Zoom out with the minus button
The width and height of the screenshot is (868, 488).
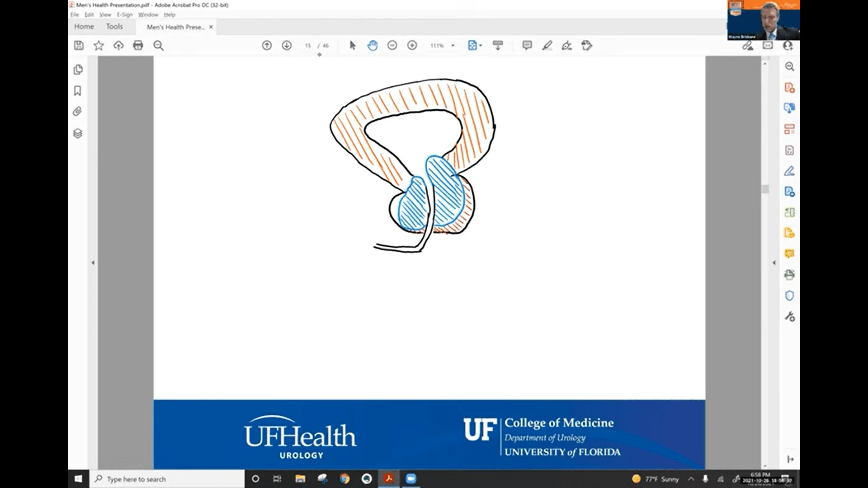pos(392,45)
